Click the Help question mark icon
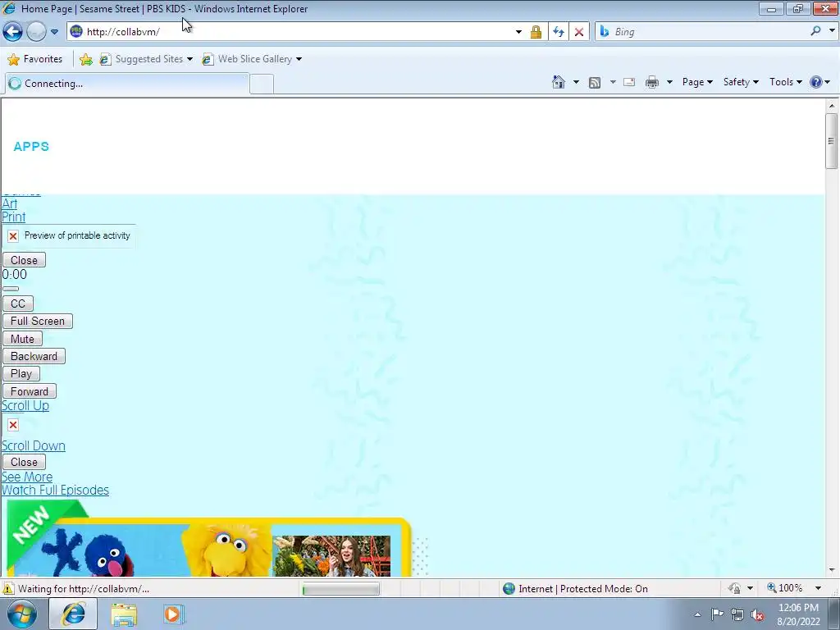 point(816,82)
